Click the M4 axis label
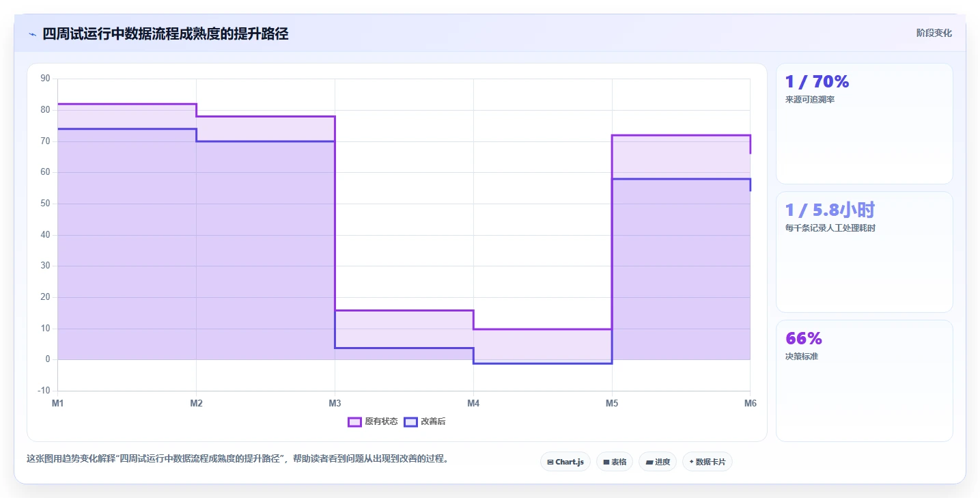The image size is (980, 498). (473, 404)
